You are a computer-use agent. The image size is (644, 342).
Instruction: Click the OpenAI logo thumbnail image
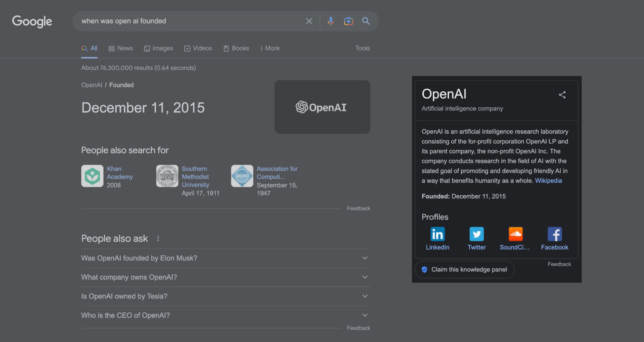[x=322, y=107]
